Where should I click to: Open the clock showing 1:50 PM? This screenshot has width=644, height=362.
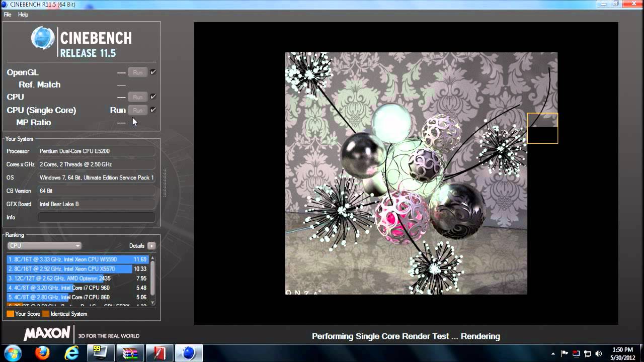click(x=622, y=353)
